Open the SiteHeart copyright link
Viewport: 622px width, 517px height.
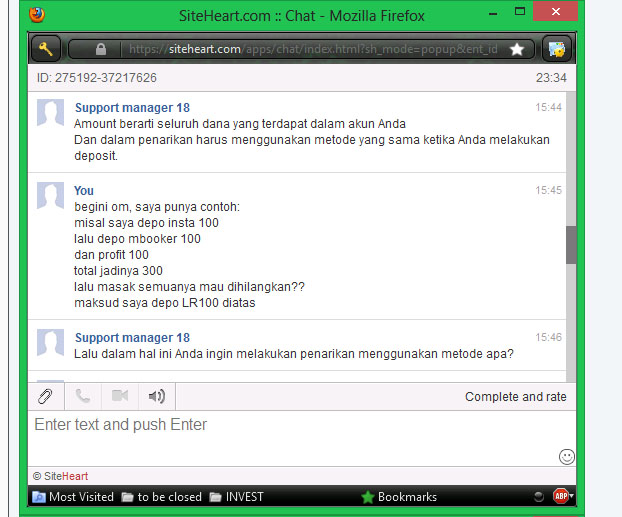60,476
